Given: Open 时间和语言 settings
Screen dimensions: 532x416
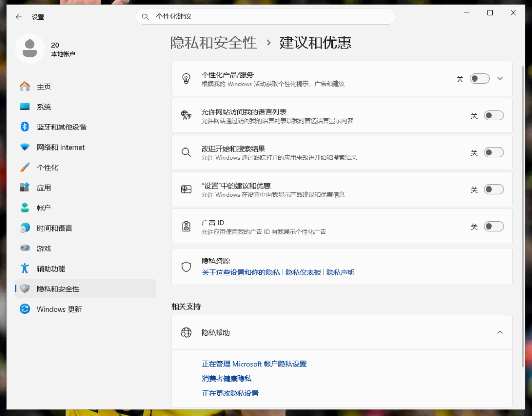Looking at the screenshot, I should pyautogui.click(x=86, y=228).
